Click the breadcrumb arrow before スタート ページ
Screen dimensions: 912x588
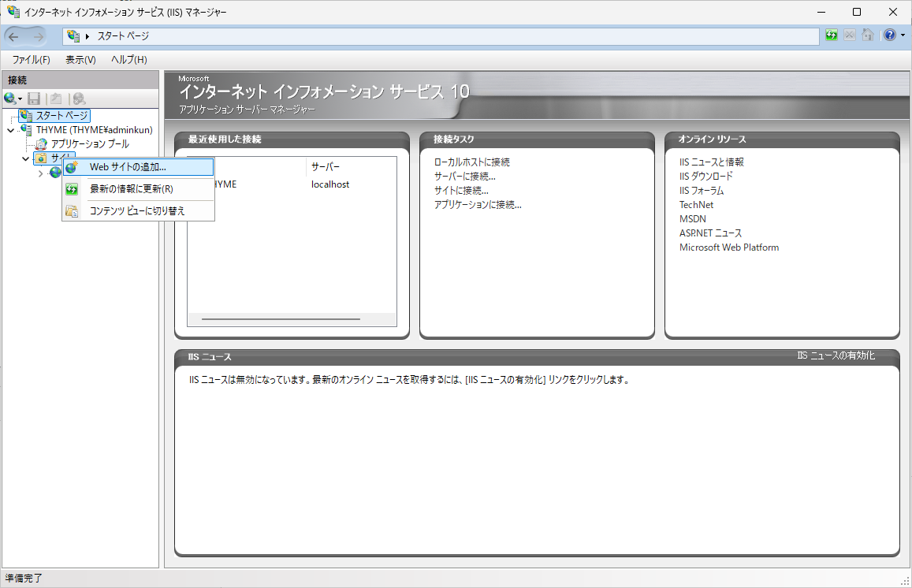pos(87,36)
